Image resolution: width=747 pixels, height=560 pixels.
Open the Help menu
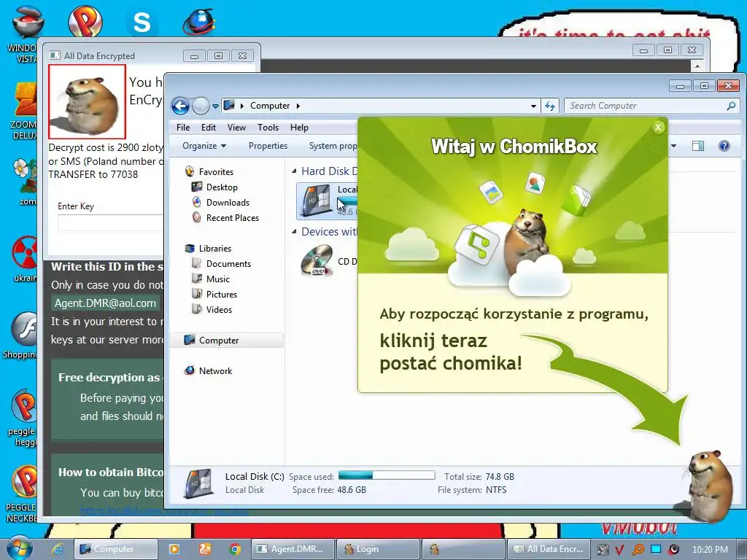(299, 128)
